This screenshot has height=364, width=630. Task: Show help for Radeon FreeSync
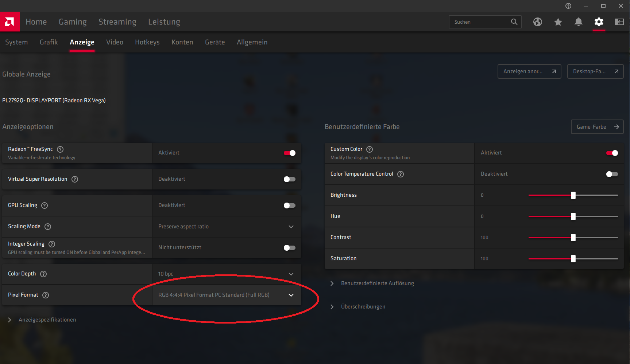click(60, 149)
